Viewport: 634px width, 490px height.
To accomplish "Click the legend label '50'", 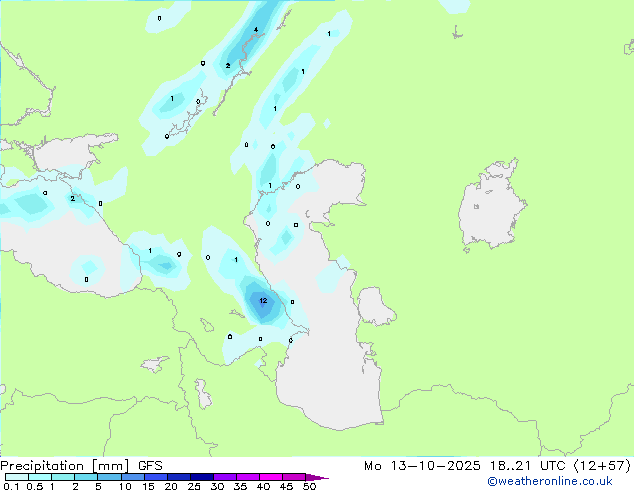I will point(309,486).
